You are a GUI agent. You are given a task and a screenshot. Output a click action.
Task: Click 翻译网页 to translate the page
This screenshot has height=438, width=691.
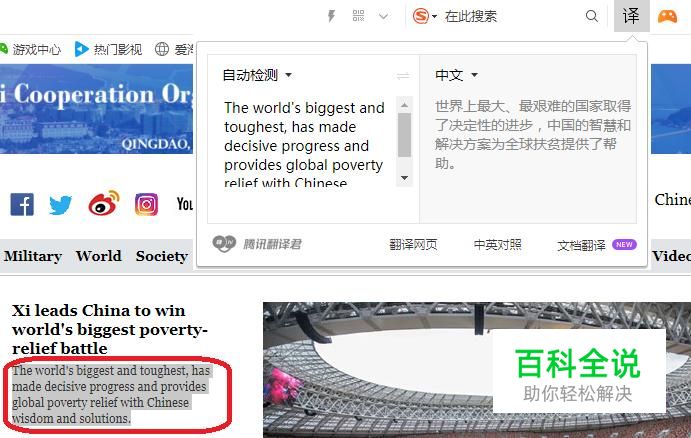pyautogui.click(x=413, y=245)
